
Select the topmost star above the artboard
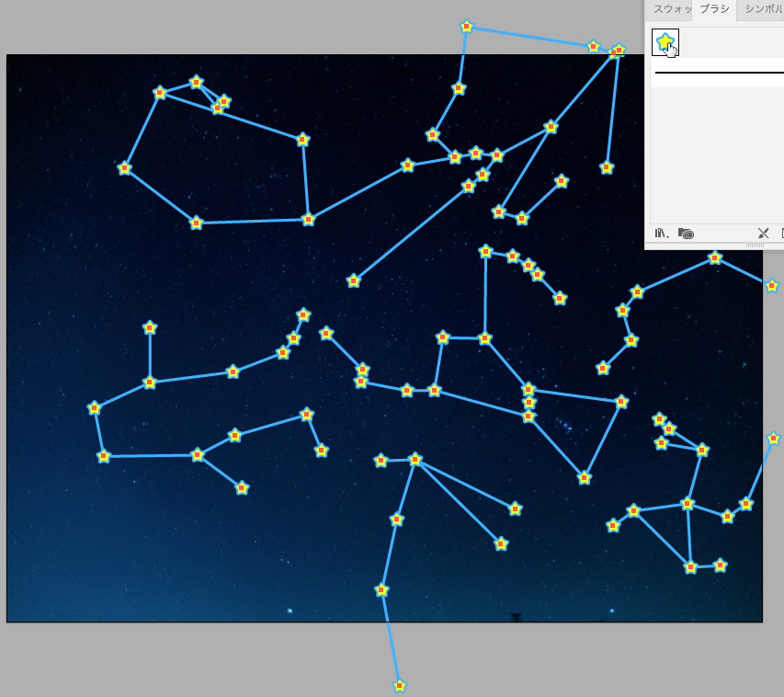[466, 27]
